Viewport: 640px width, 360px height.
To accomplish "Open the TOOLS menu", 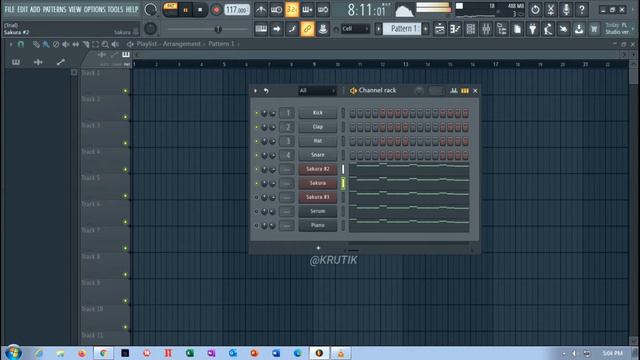I will (x=115, y=9).
